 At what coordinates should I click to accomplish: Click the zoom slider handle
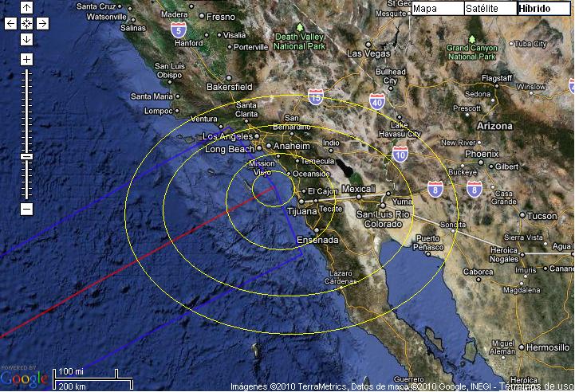pyautogui.click(x=26, y=156)
